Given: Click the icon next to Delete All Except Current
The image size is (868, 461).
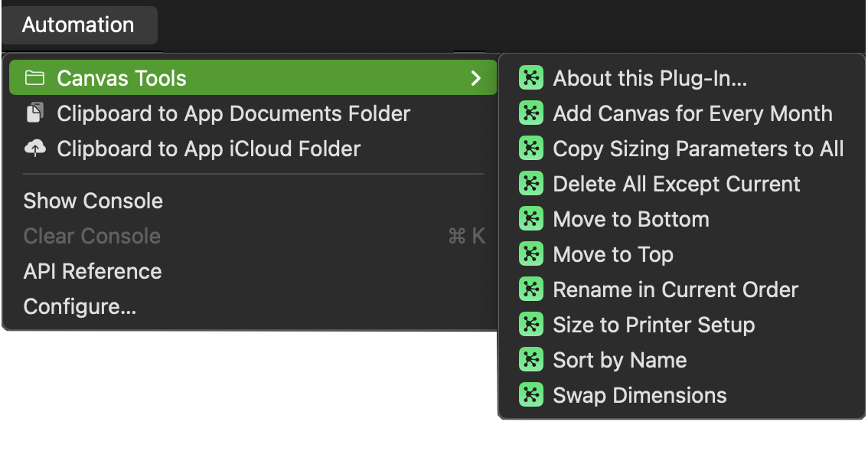Looking at the screenshot, I should (x=530, y=184).
